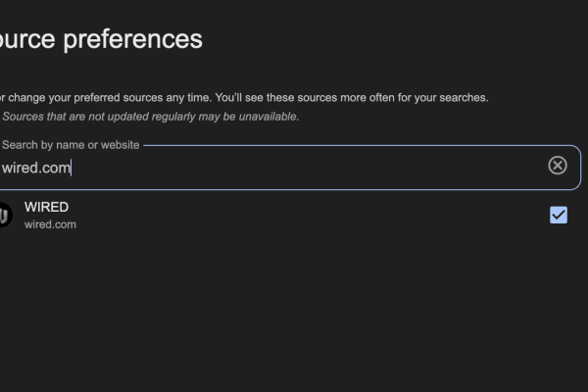
Task: Click the WIRED logo icon
Action: (x=5, y=215)
